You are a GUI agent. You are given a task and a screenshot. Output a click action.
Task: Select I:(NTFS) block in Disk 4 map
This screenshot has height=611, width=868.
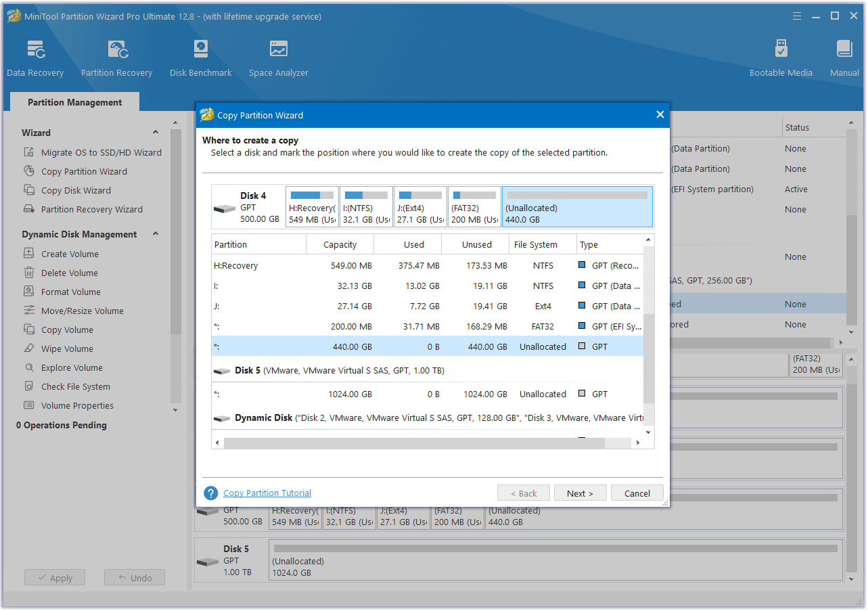(366, 207)
